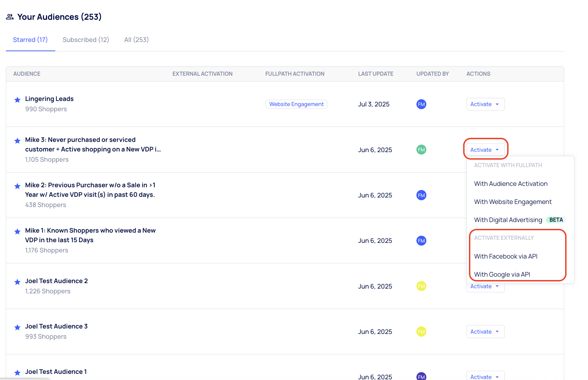Click the green FM avatar for Mike 3

(421, 150)
